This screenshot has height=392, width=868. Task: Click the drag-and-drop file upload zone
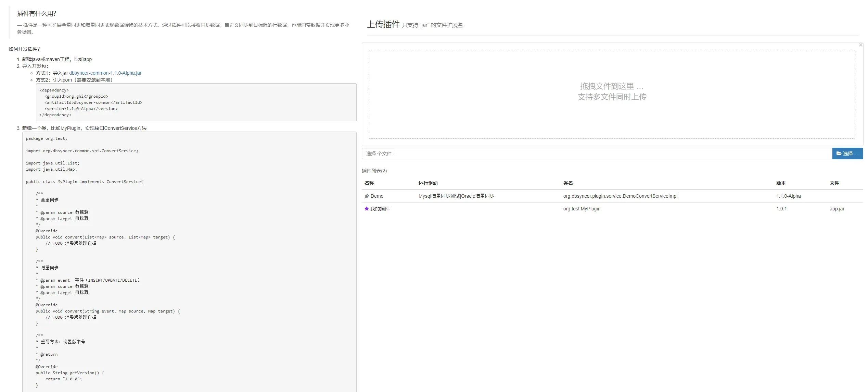click(x=612, y=94)
